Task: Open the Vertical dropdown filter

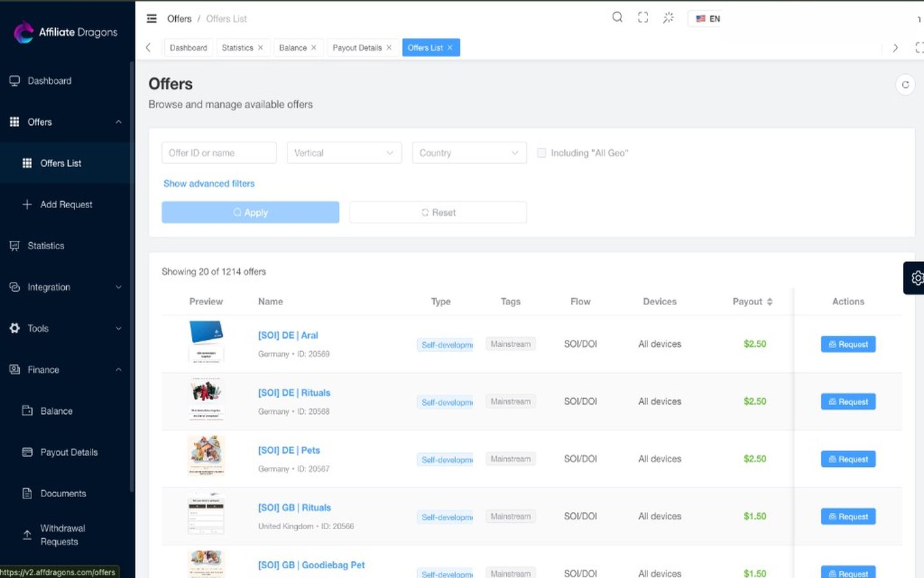Action: 345,153
